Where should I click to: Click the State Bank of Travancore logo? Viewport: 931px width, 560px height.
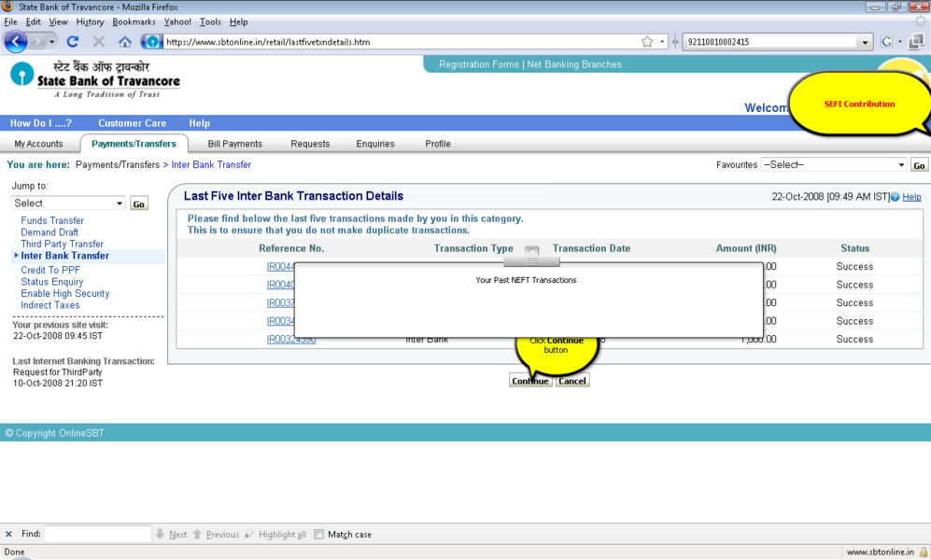(x=94, y=80)
